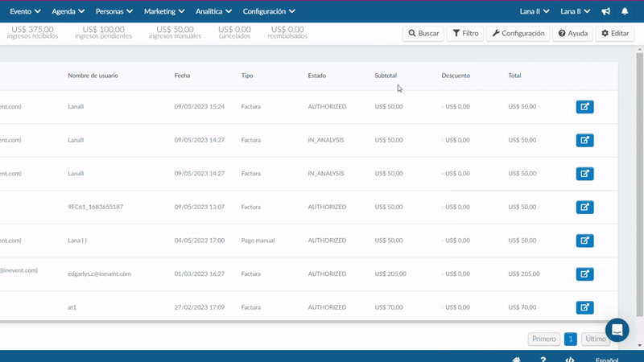Open the Marketing menu
The width and height of the screenshot is (644, 362).
(164, 11)
